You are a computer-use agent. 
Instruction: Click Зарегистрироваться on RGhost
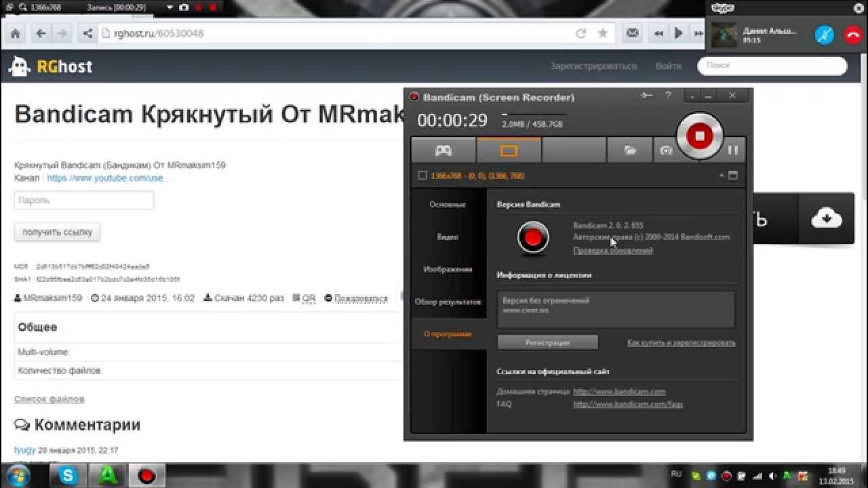click(593, 66)
